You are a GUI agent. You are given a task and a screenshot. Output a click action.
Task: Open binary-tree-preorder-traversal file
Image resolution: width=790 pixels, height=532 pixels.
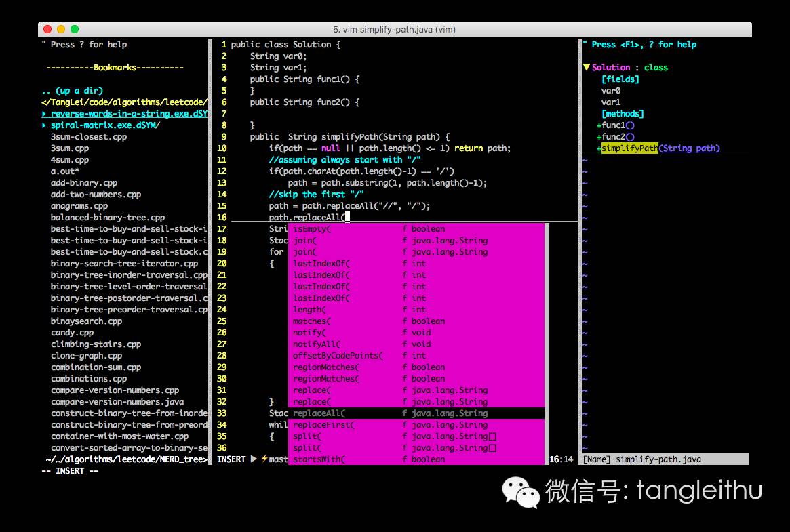(x=129, y=310)
